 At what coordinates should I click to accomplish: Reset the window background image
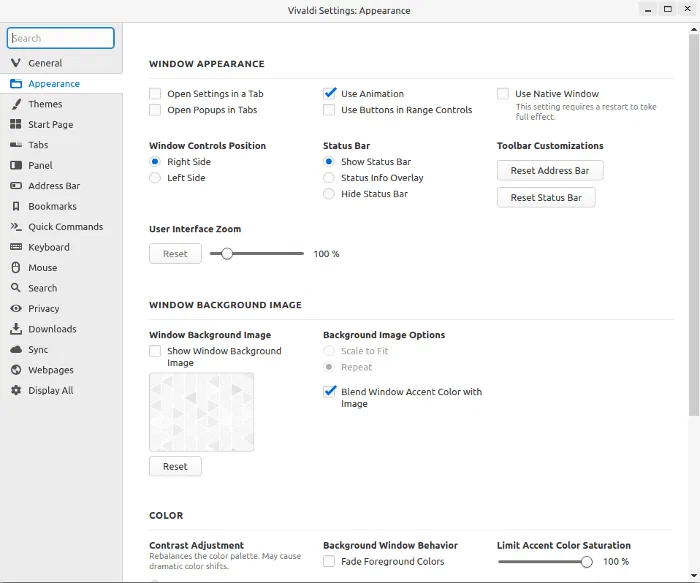coord(175,466)
